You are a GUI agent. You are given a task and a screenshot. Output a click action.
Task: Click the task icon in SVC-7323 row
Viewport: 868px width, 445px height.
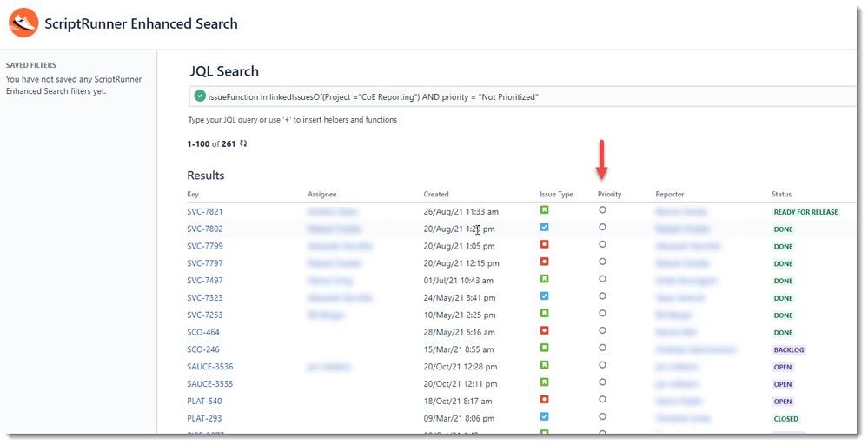pyautogui.click(x=544, y=296)
